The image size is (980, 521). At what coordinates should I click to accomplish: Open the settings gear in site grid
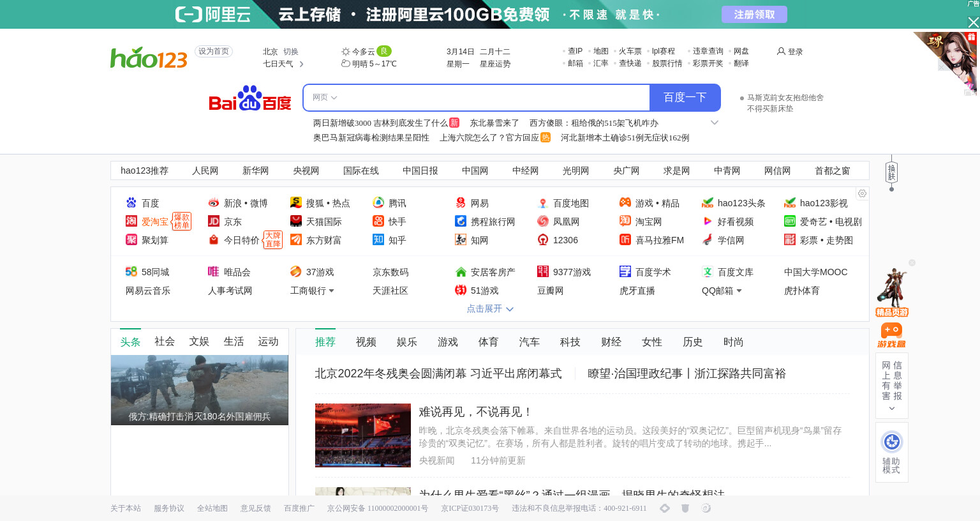point(862,193)
